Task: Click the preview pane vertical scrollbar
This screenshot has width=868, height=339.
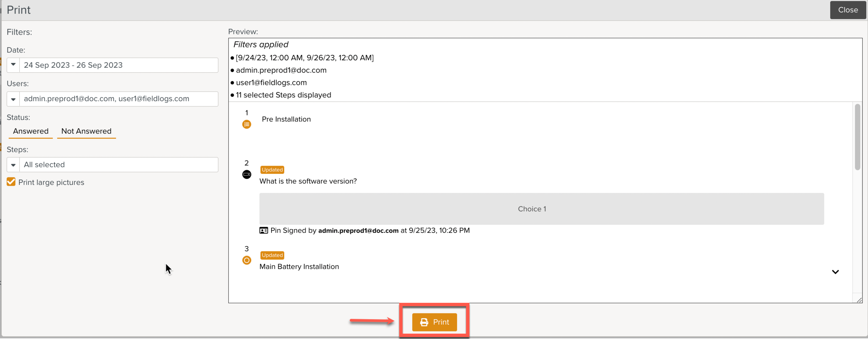Action: (857, 137)
